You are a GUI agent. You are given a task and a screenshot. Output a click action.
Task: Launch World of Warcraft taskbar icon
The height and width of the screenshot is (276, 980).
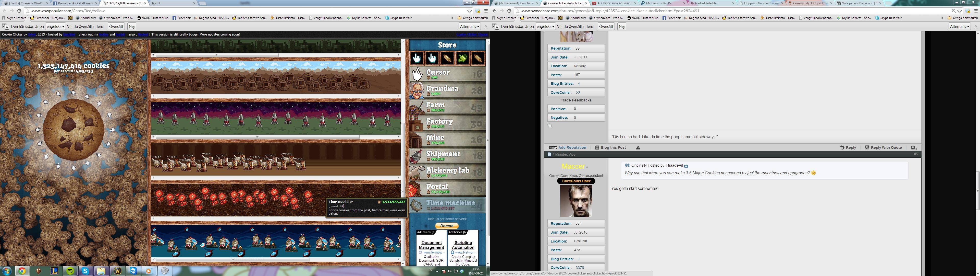(x=118, y=271)
